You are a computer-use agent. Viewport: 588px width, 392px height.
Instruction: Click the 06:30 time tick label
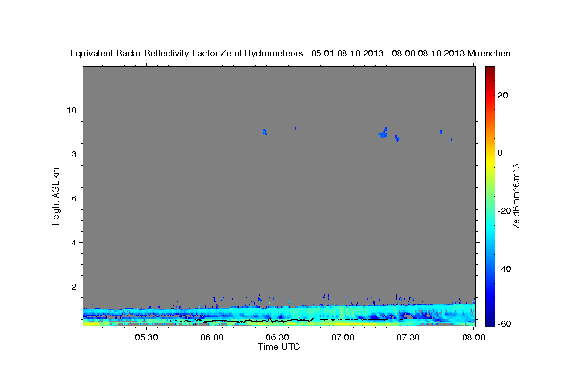pyautogui.click(x=277, y=338)
